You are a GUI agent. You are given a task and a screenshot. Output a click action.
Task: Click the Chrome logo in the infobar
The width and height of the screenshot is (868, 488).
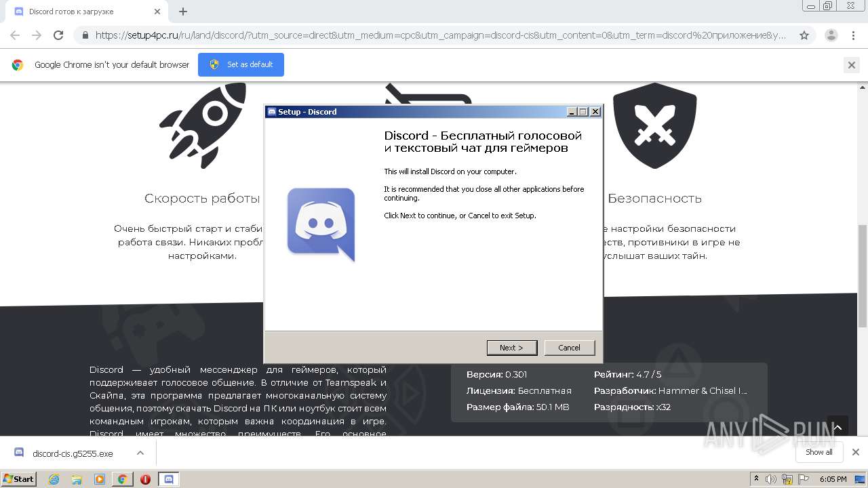[x=18, y=65]
